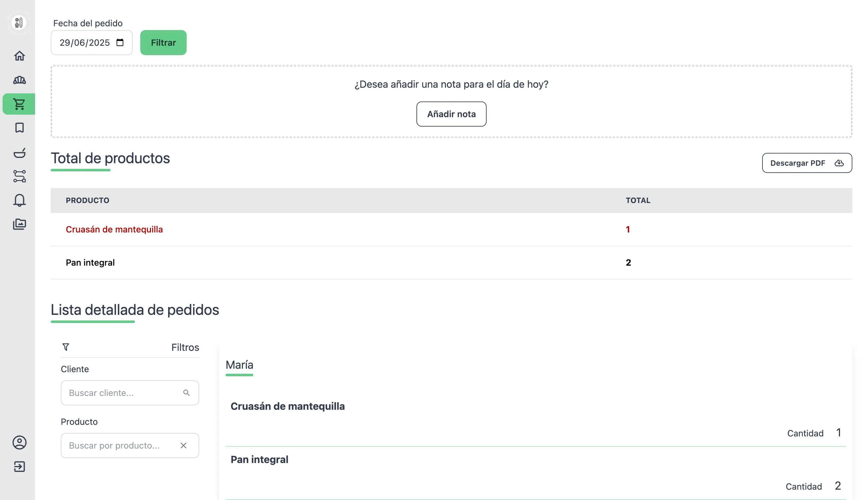Click the Añadir nota button
This screenshot has width=868, height=500.
[x=451, y=114]
